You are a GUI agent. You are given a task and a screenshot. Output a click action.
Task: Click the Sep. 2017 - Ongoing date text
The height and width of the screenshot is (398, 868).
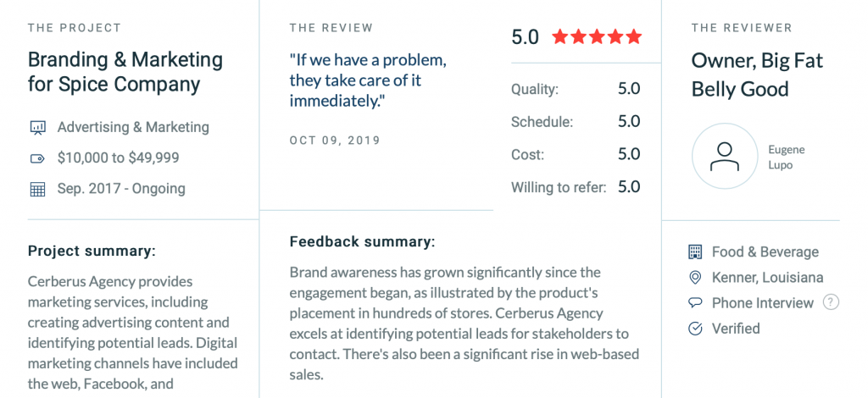point(121,189)
